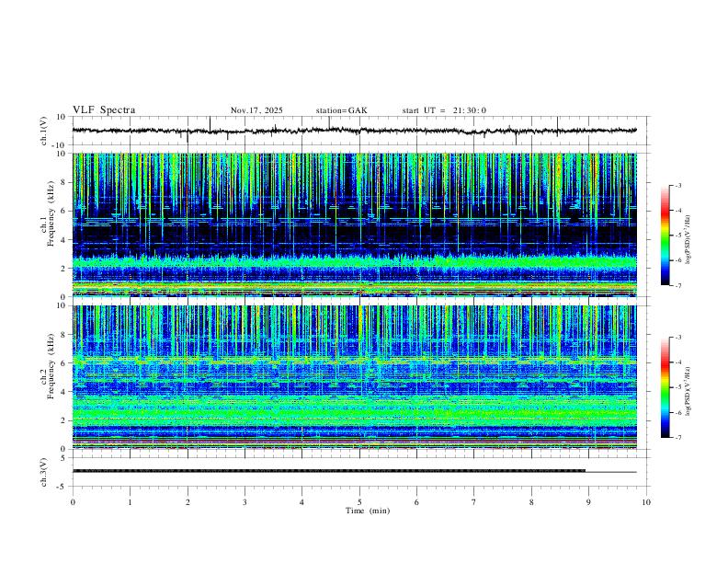728x563 pixels.
Task: Click the ch.2 color bar "log(PSD)" label
Action: [688, 391]
